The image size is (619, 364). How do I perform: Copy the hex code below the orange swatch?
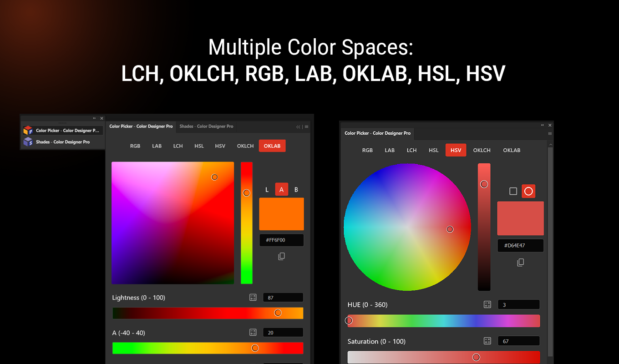[x=281, y=256]
